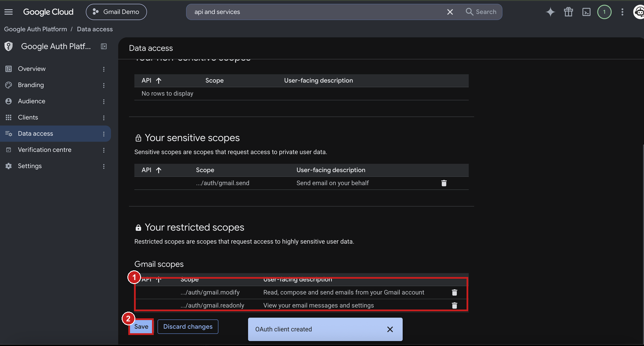644x346 pixels.
Task: Click the Search button
Action: click(x=481, y=12)
